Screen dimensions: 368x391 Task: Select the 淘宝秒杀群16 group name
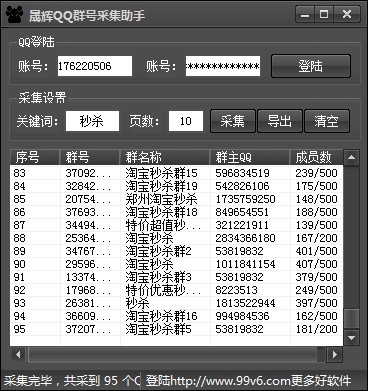162,316
